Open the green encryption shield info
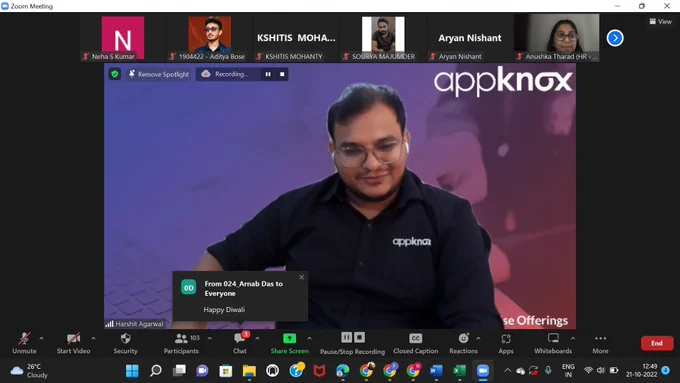The height and width of the screenshot is (383, 680). coord(114,74)
